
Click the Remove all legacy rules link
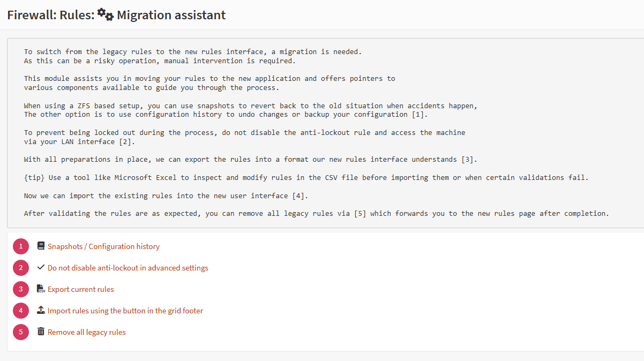click(x=86, y=332)
